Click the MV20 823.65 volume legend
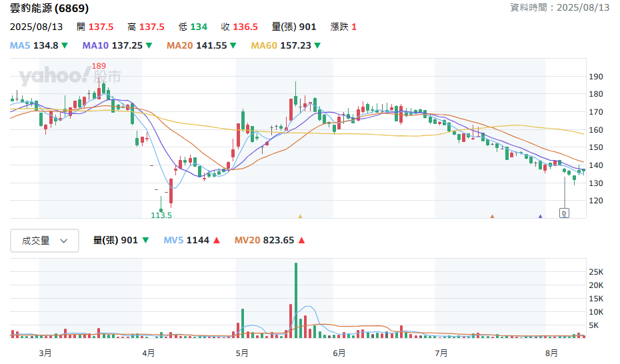620x364 pixels. pos(270,240)
